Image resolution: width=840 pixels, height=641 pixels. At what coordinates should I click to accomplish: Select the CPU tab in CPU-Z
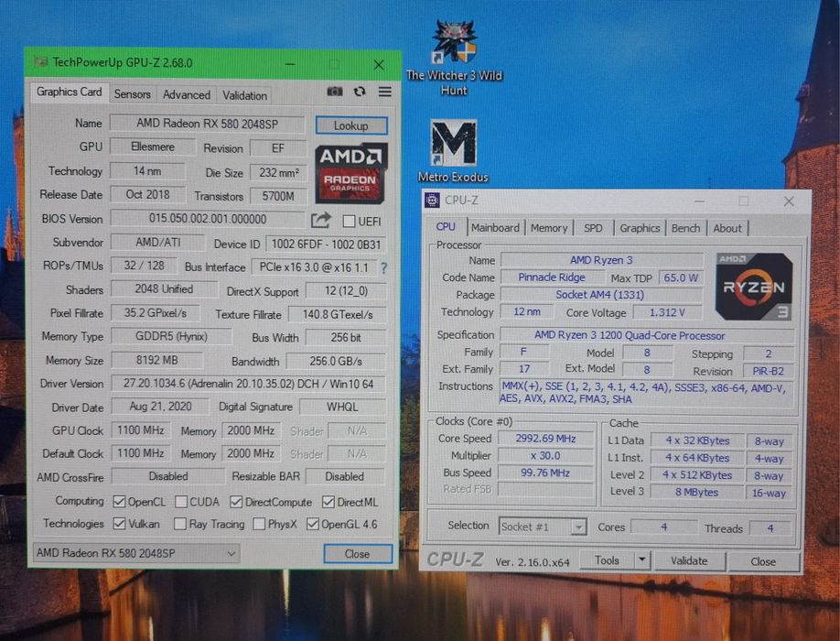coord(446,227)
